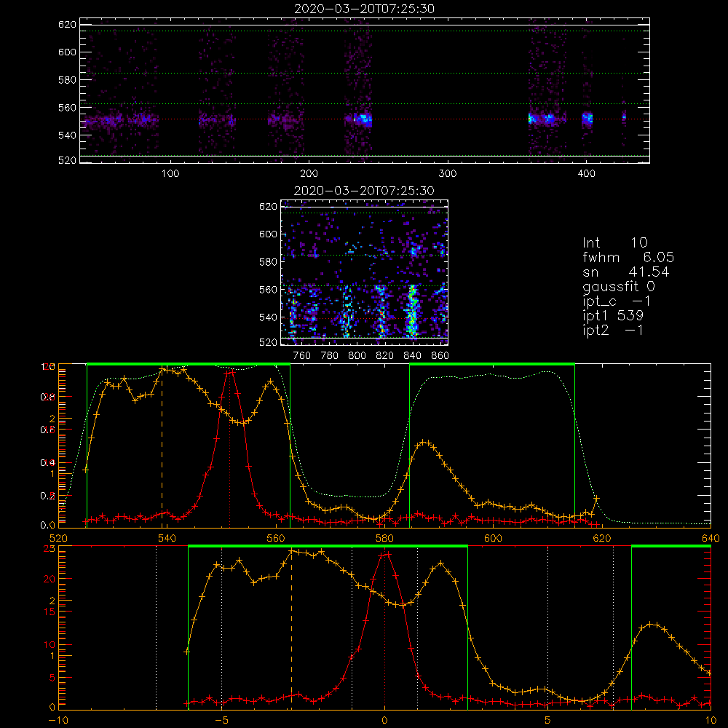Click the 840 tick label under the middle image

coord(412,356)
